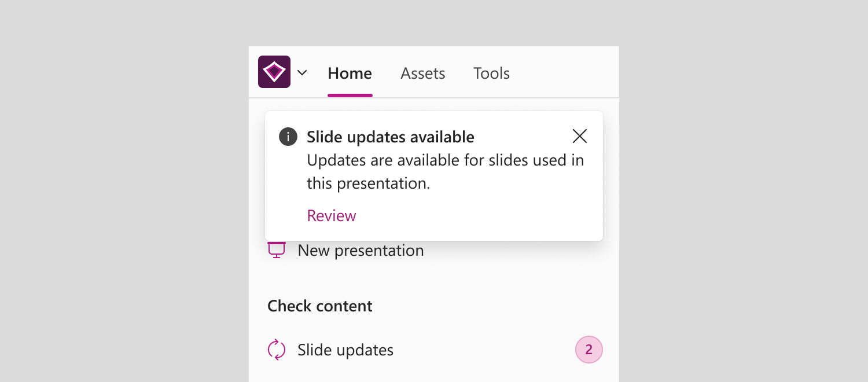Open the Assets tab

[x=423, y=74]
